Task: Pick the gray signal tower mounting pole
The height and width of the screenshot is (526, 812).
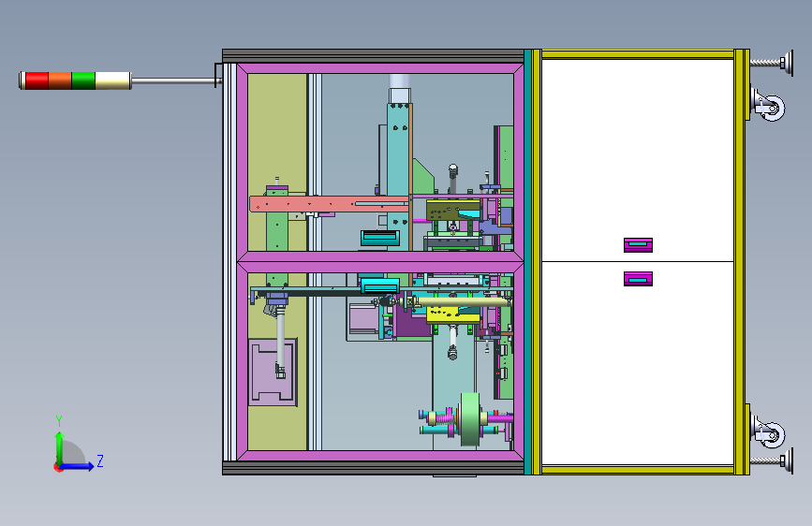Action: 175,80
